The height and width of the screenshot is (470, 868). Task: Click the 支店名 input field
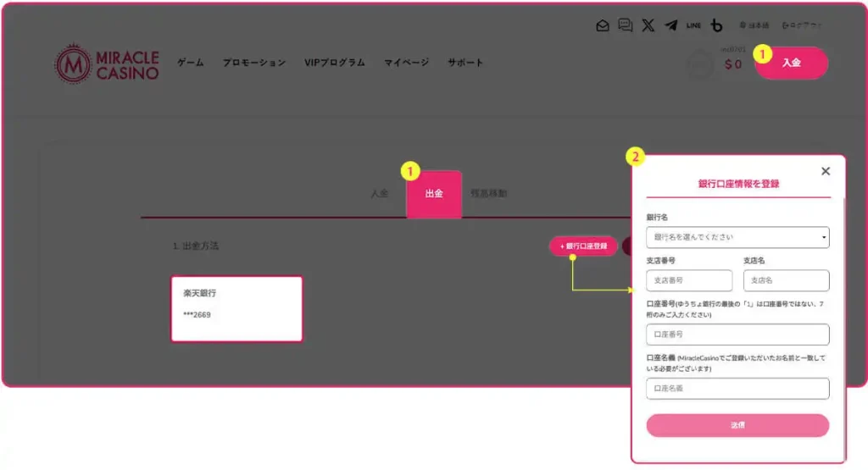tap(786, 280)
